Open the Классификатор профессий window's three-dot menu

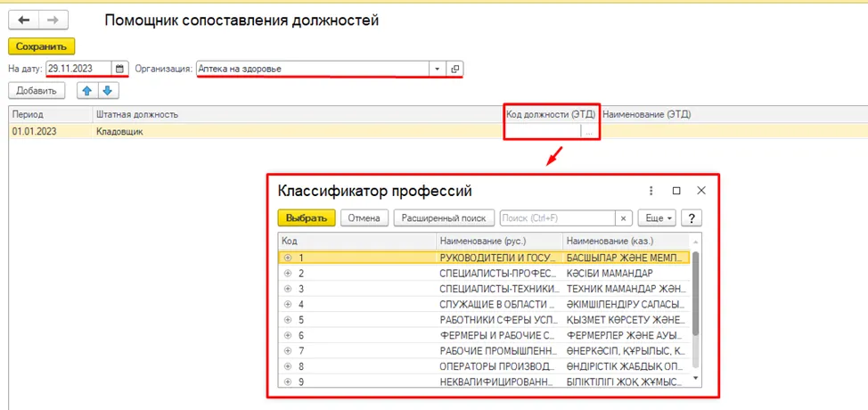click(651, 191)
